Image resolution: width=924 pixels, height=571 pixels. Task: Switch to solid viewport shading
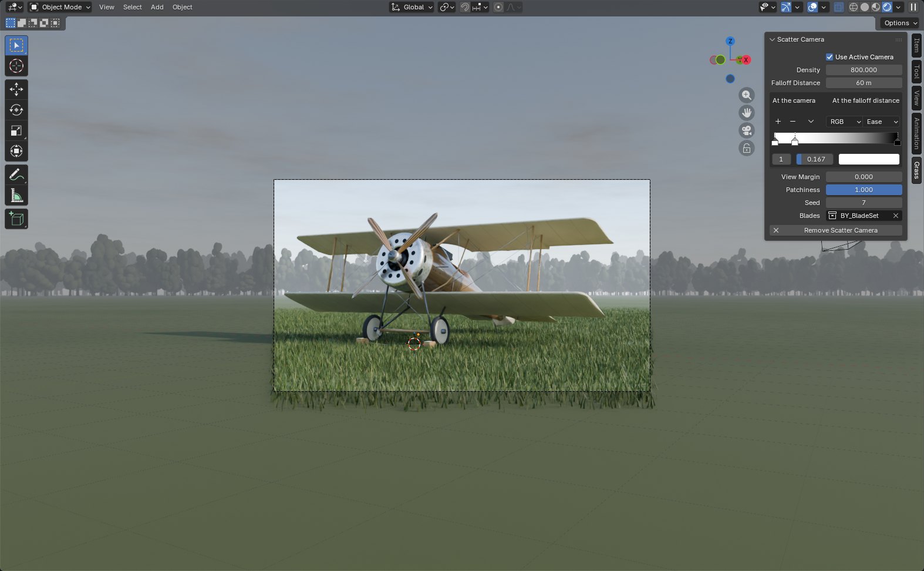(865, 7)
